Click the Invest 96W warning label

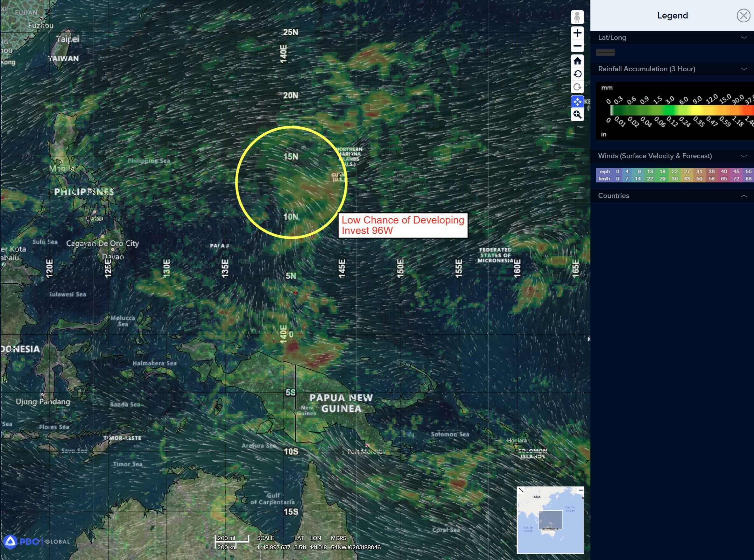click(x=403, y=225)
